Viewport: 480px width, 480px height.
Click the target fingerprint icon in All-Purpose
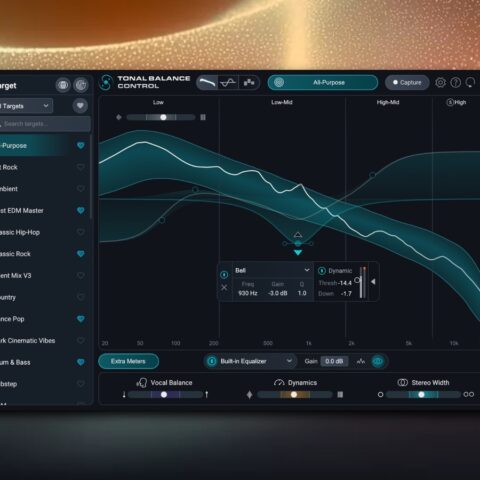(279, 82)
